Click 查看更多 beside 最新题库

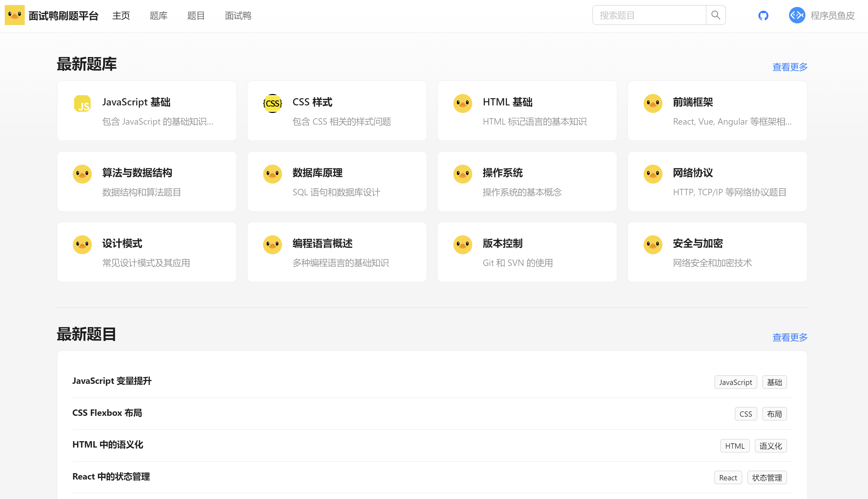pos(790,67)
